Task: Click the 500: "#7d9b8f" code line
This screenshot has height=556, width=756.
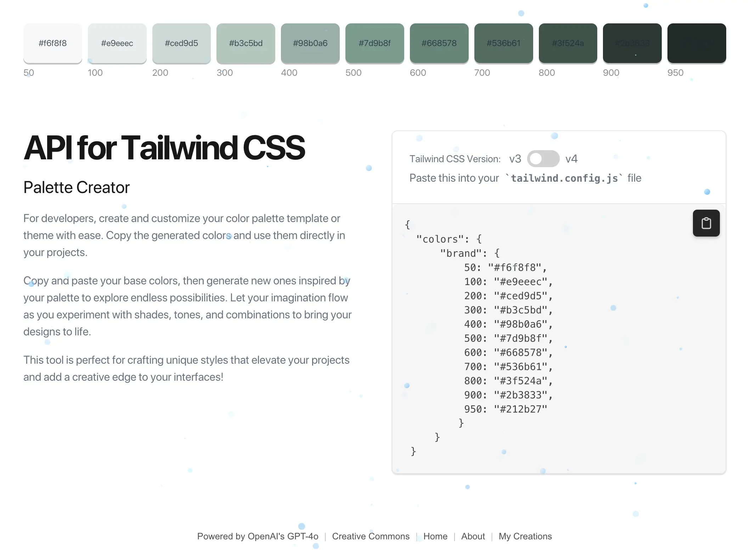Action: [508, 338]
